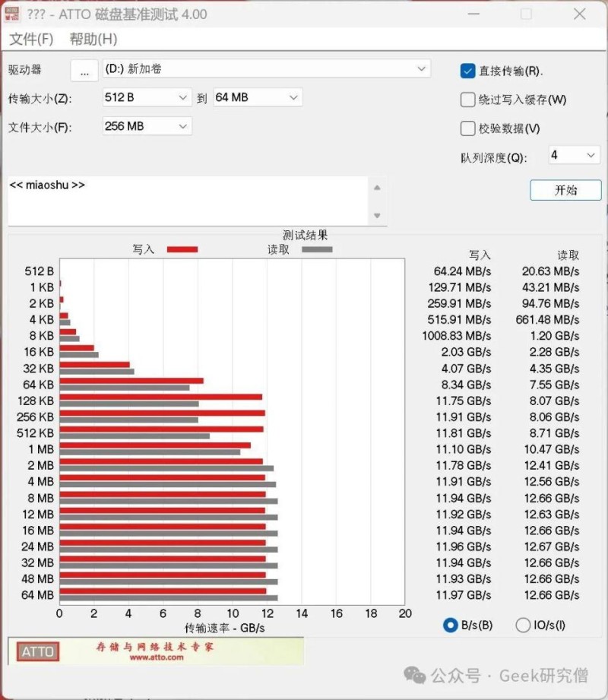This screenshot has width=608, height=700.
Task: Click the scroll-up arrow beside the description box
Action: click(378, 188)
